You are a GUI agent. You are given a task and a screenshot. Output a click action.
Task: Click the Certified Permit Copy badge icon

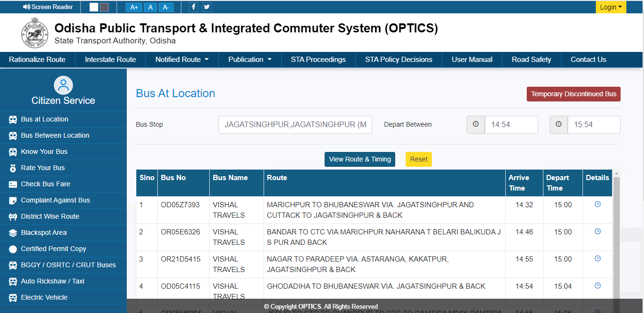[13, 249]
